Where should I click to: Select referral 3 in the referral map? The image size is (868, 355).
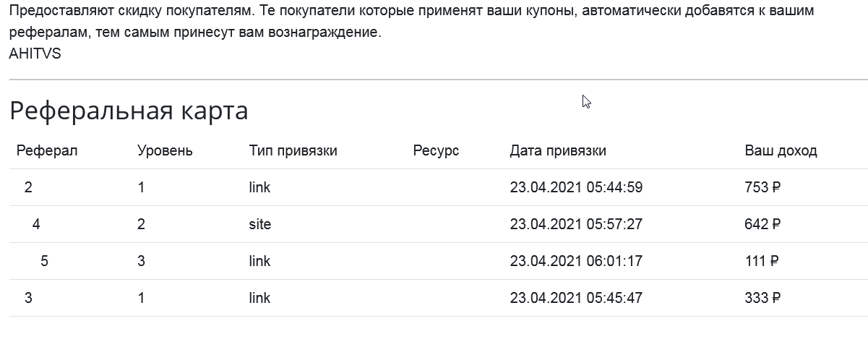28,298
